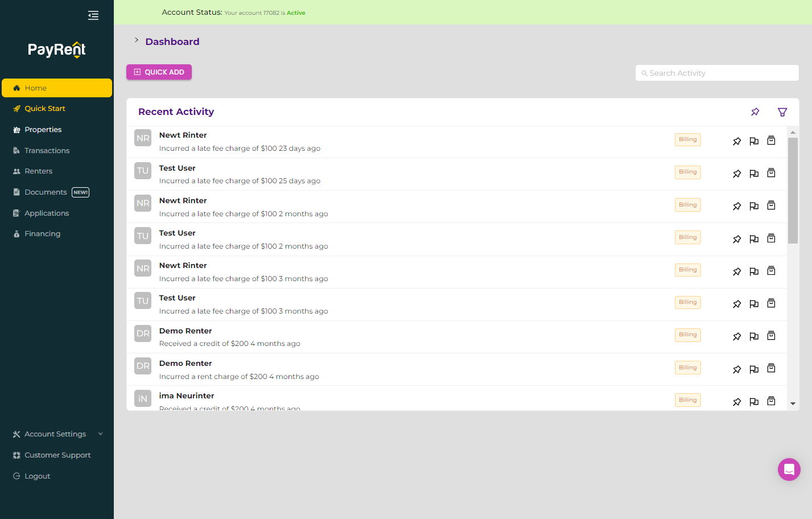Pin Test User's 25 days ago activity
The height and width of the screenshot is (519, 812).
click(x=737, y=174)
